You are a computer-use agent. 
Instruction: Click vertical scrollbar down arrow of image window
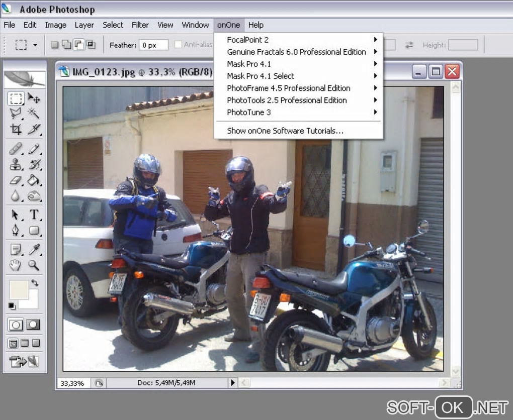click(456, 371)
